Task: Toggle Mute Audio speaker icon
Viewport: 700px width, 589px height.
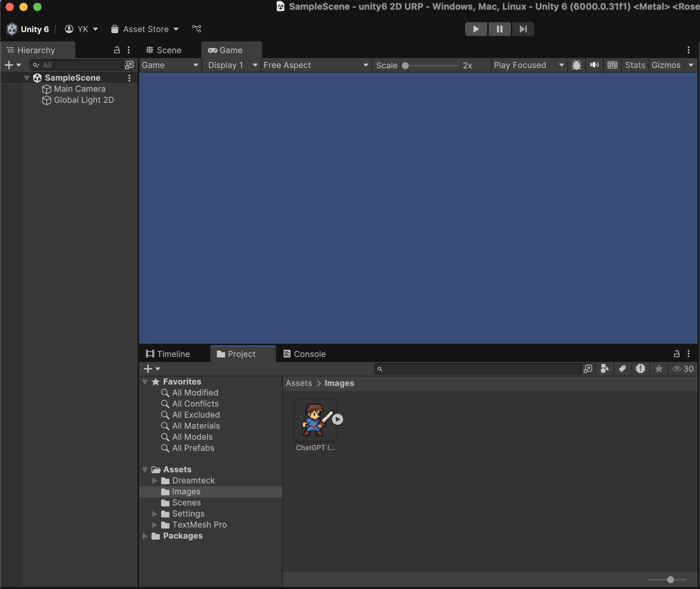Action: pyautogui.click(x=594, y=65)
